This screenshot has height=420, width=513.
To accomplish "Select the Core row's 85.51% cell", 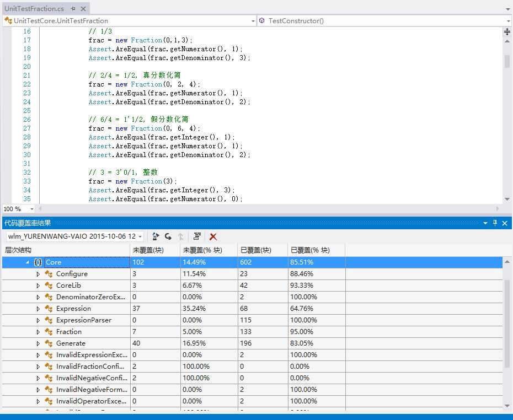I will (317, 262).
